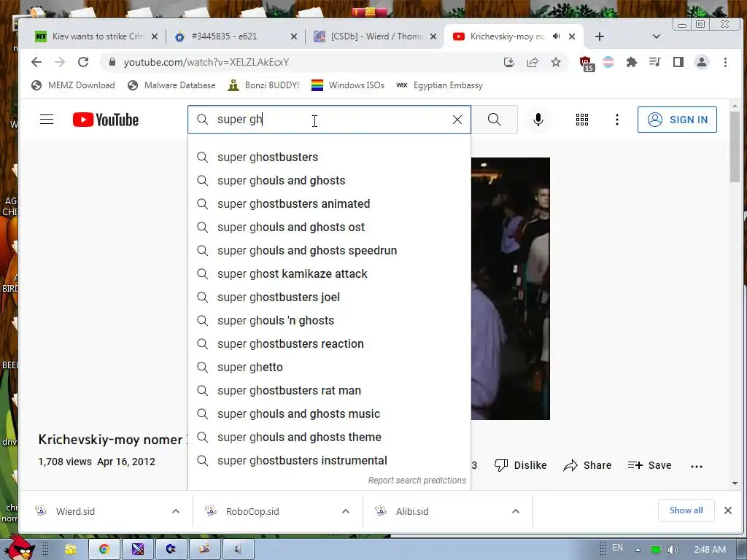Screen dimensions: 747x560
Task: Clear the search box with X
Action: click(x=457, y=120)
